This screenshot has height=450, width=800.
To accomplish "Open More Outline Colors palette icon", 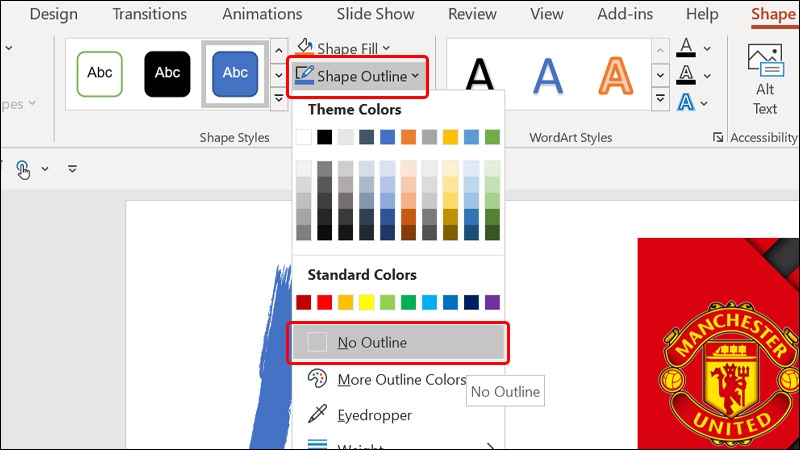I will point(317,379).
